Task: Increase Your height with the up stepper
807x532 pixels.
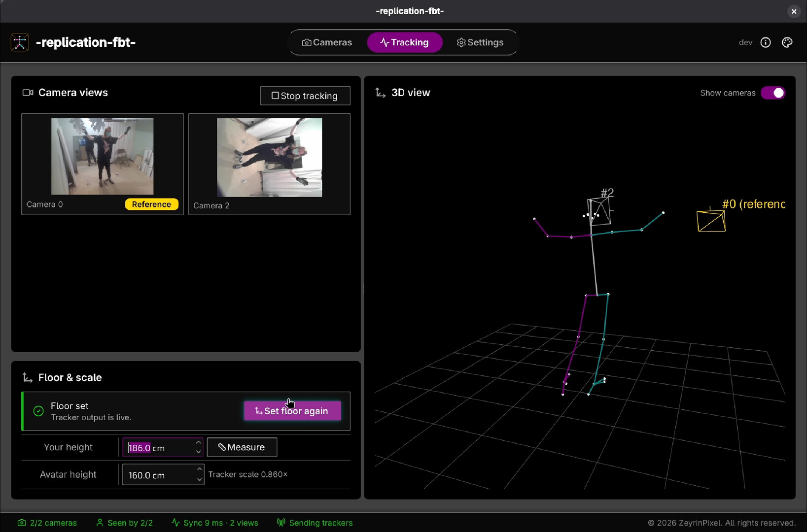Action: click(198, 442)
